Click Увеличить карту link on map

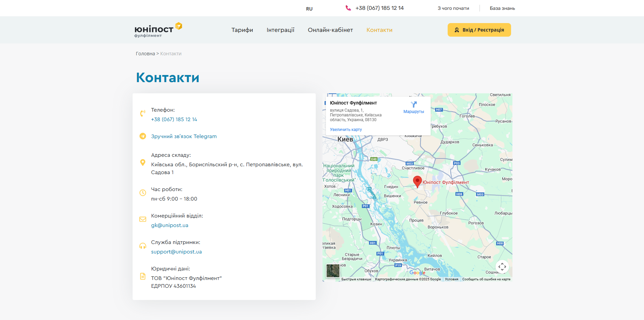pyautogui.click(x=346, y=130)
